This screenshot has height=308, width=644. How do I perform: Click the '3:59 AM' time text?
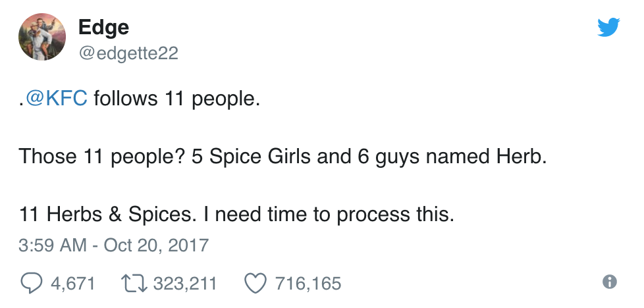coord(53,245)
